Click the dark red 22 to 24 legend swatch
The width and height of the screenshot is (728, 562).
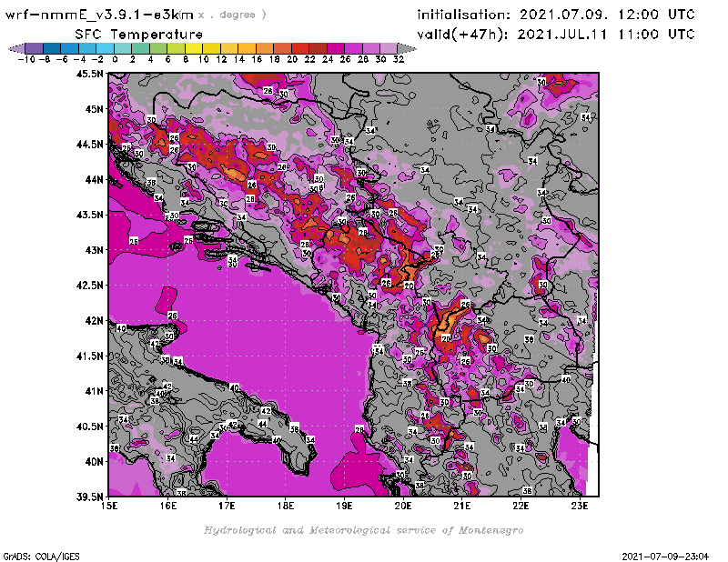point(318,48)
